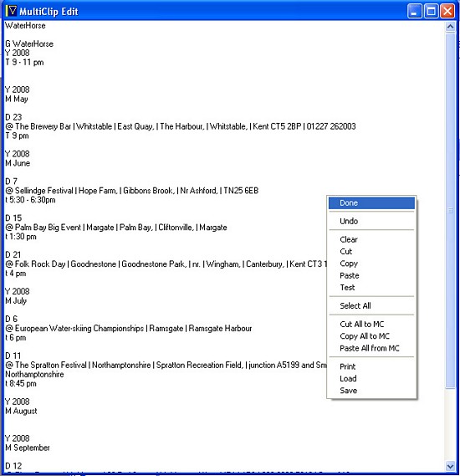Choose Load in the context menu
Viewport: 460px width, 476px height.
click(371, 379)
